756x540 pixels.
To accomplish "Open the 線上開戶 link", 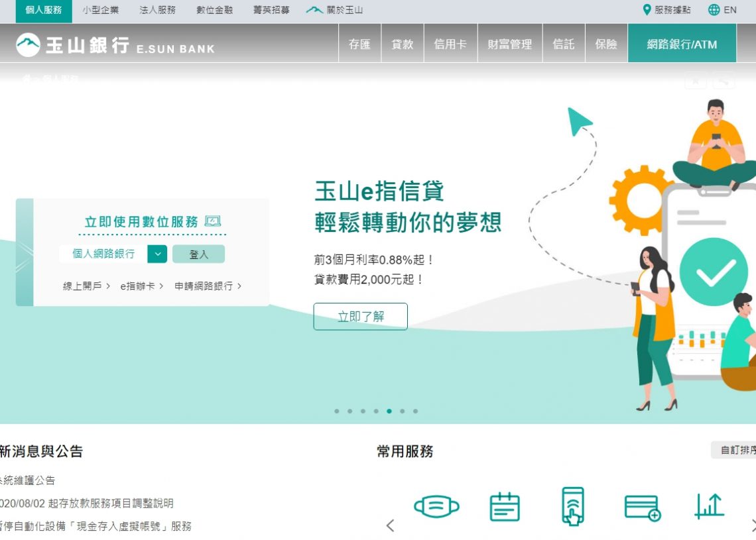I will pos(86,286).
